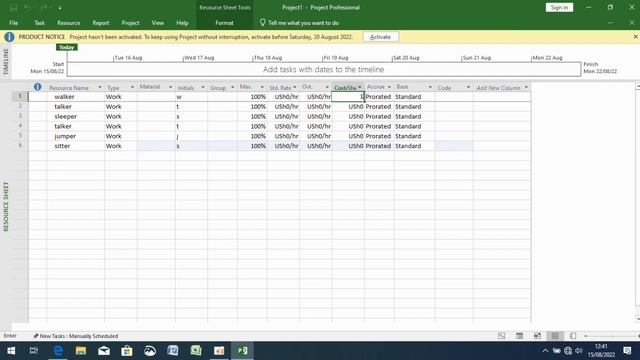Switch to Task Usage view icon in status bar
The width and height of the screenshot is (640, 360).
pos(519,336)
